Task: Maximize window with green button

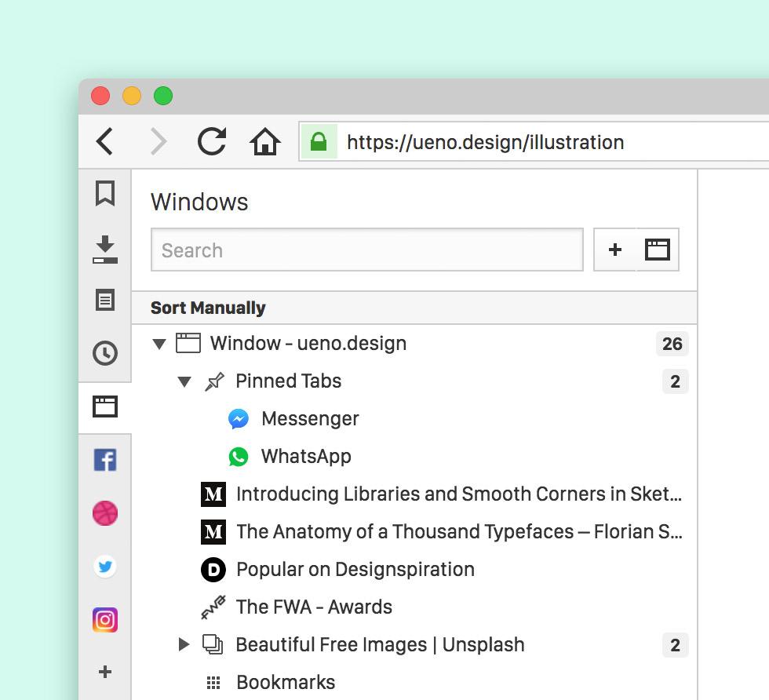Action: [163, 96]
